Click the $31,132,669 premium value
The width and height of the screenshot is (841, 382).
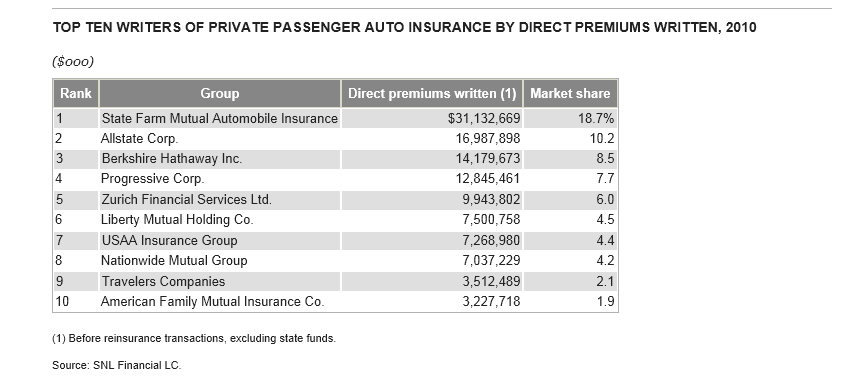tap(484, 118)
